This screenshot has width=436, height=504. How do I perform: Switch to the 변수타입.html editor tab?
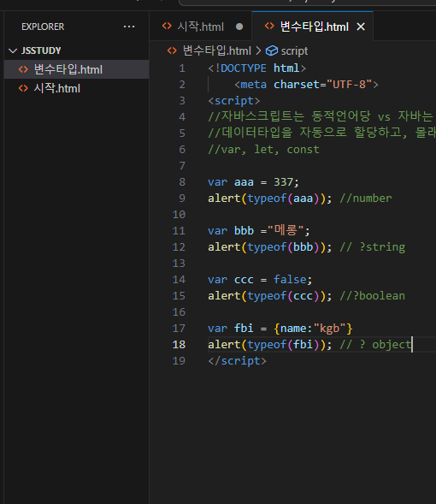[x=313, y=27]
